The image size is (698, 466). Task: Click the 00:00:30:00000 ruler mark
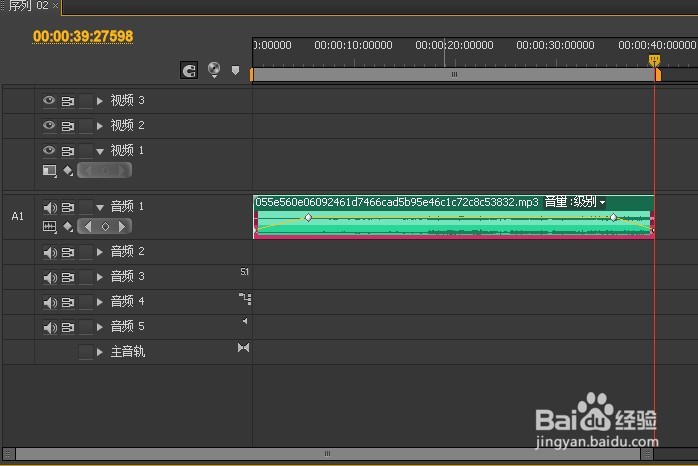(555, 45)
